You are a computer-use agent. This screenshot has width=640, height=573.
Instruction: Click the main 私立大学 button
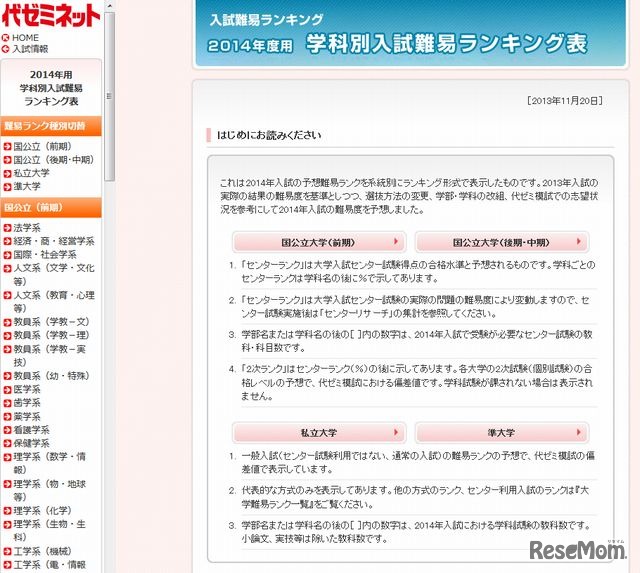319,433
